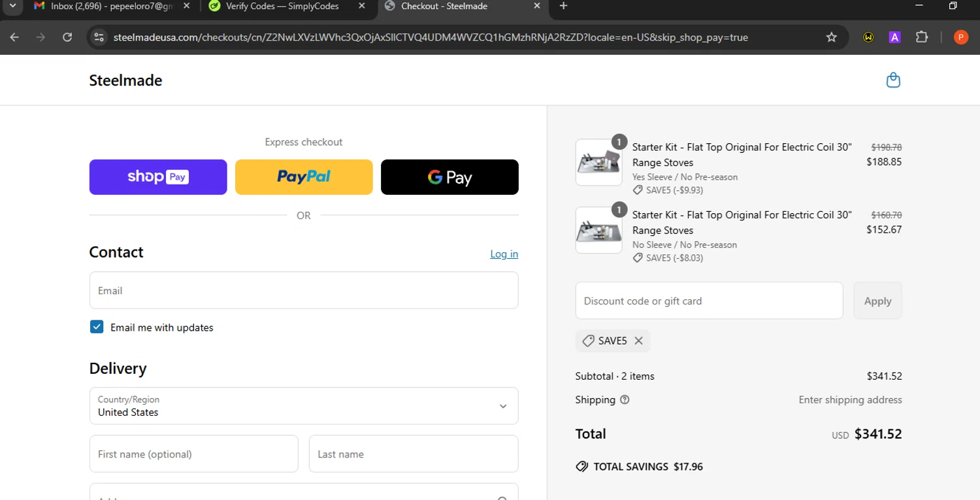Viewport: 980px width, 500px height.
Task: Pay with PayPal express checkout
Action: pyautogui.click(x=304, y=177)
